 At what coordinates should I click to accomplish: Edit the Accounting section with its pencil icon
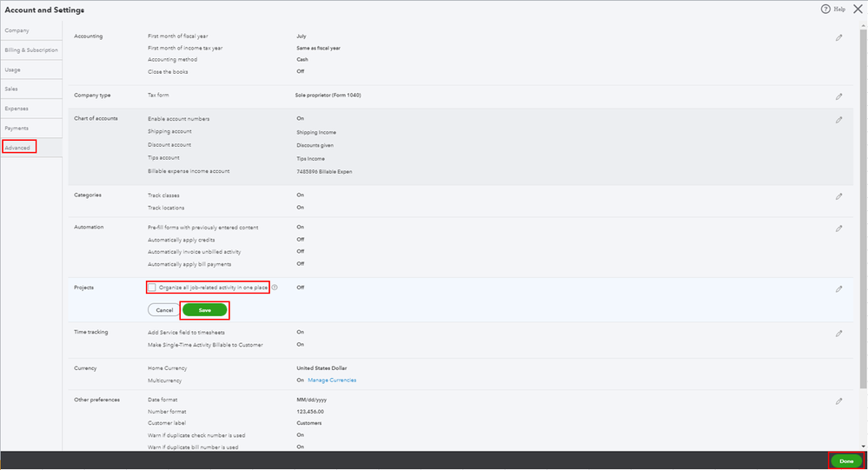pyautogui.click(x=838, y=38)
